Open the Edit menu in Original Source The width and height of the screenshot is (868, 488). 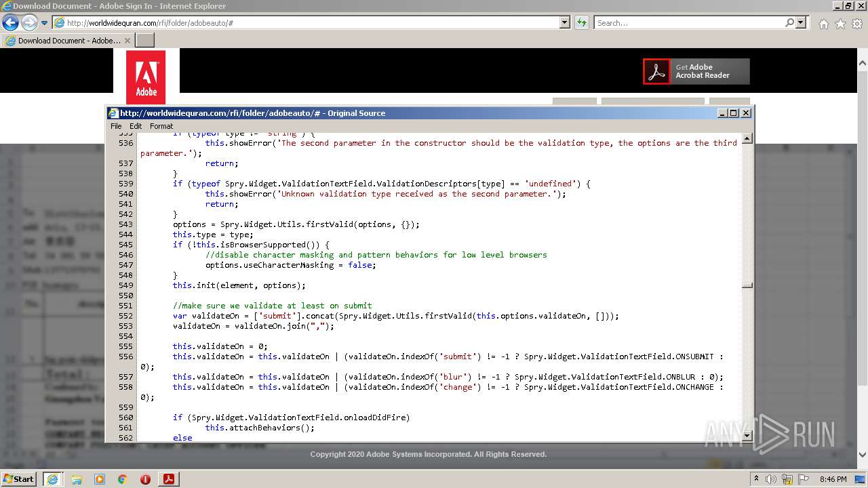pyautogui.click(x=136, y=126)
